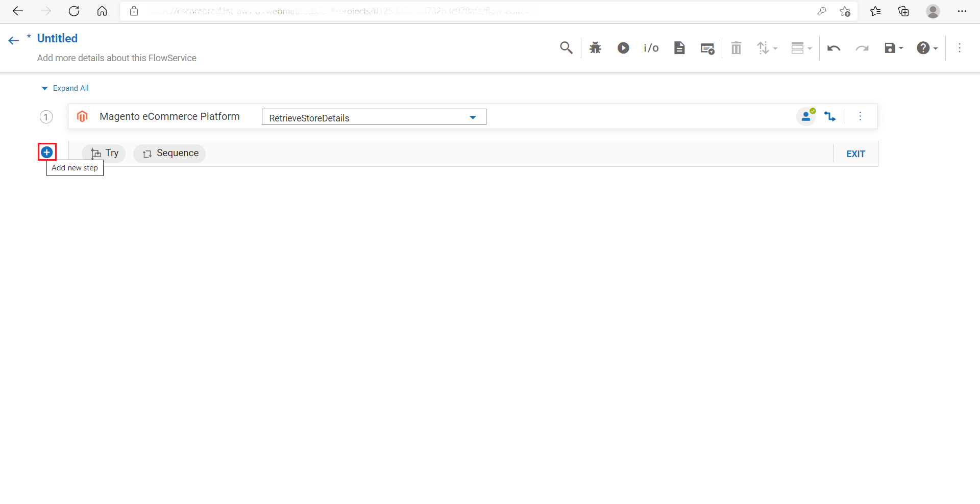Edit the FlowService description text
Viewport: 980px width, 504px height.
[x=117, y=58]
